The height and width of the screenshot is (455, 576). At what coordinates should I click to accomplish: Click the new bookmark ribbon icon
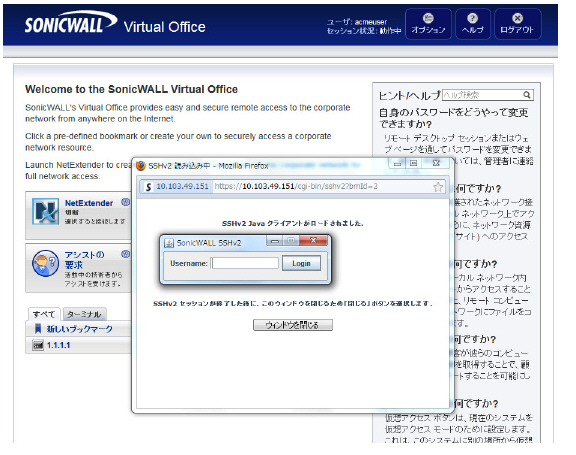point(38,329)
